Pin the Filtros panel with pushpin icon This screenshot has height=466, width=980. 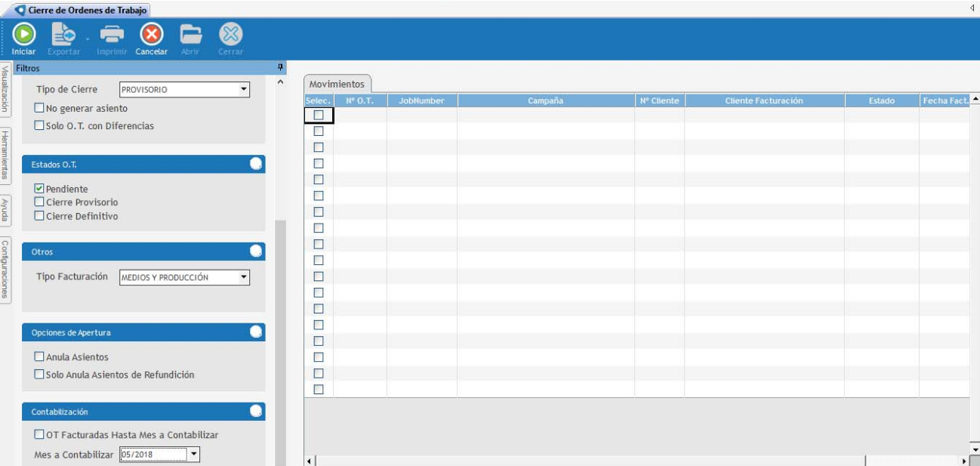click(281, 68)
